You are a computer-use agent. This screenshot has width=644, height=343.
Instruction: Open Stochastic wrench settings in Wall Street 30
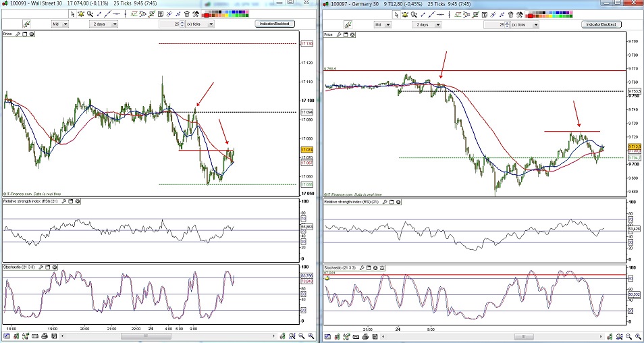point(41,267)
